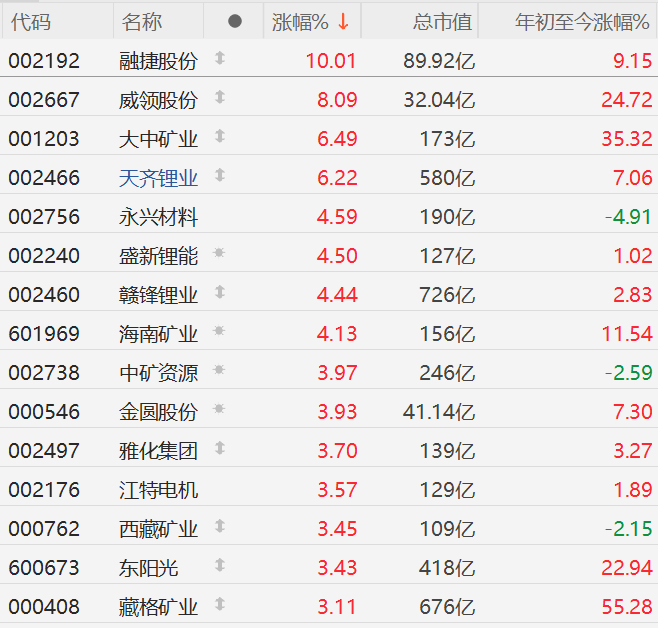Select stock name 永兴材料

(x=158, y=217)
